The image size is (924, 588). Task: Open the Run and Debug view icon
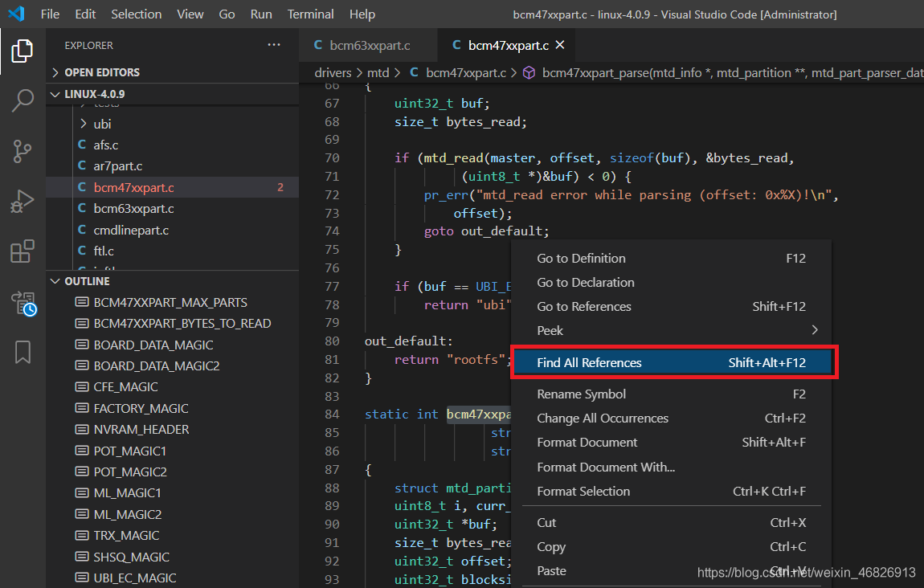[x=22, y=202]
